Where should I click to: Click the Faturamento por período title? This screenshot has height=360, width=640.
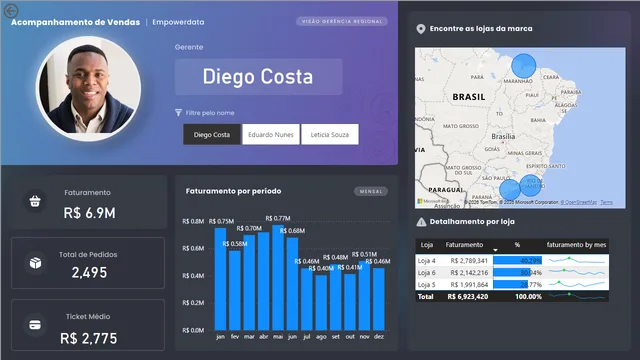(x=233, y=191)
